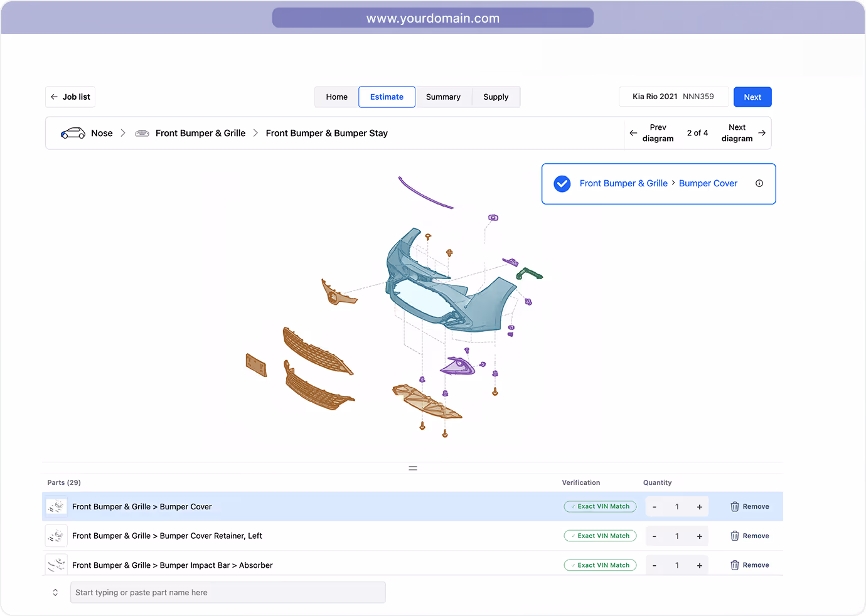Click the fog lamp part in diagram
This screenshot has height=616, width=866.
(458, 366)
